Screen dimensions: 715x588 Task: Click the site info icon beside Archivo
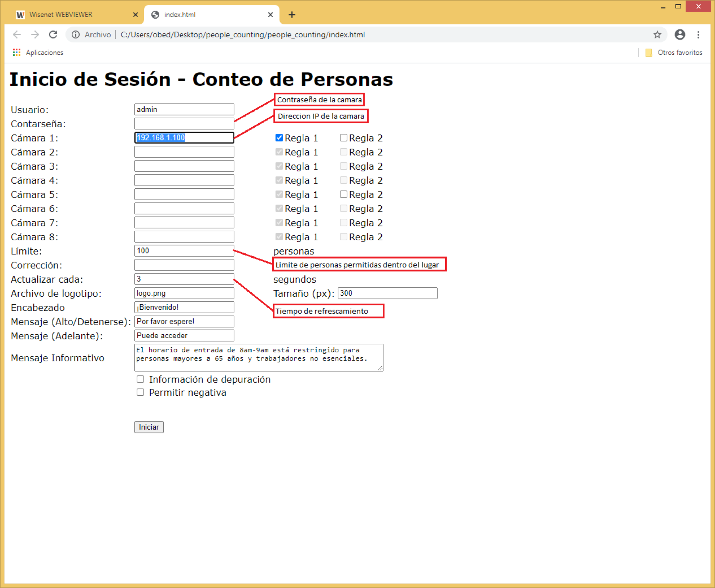click(75, 34)
